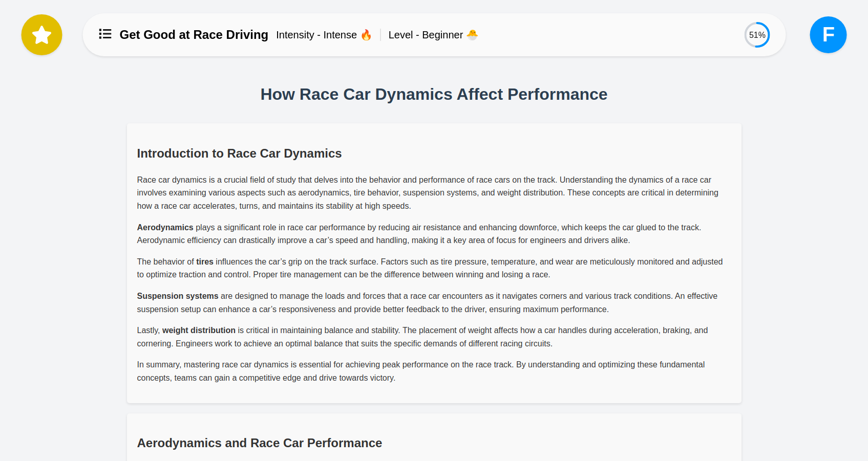Viewport: 868px width, 461px height.
Task: Click the bold word Aerodynamics in paragraph
Action: [x=165, y=227]
